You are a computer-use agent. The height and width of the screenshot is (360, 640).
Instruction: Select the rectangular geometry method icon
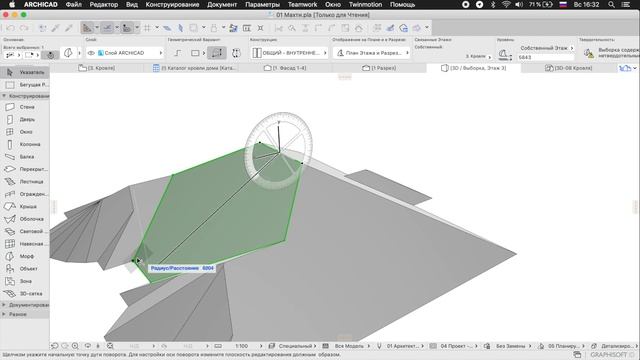tap(196, 53)
